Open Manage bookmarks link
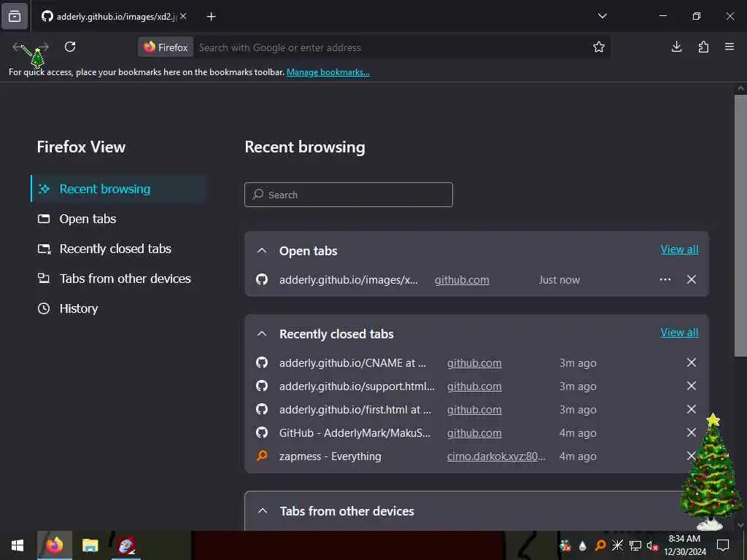Image resolution: width=747 pixels, height=560 pixels. pos(328,72)
